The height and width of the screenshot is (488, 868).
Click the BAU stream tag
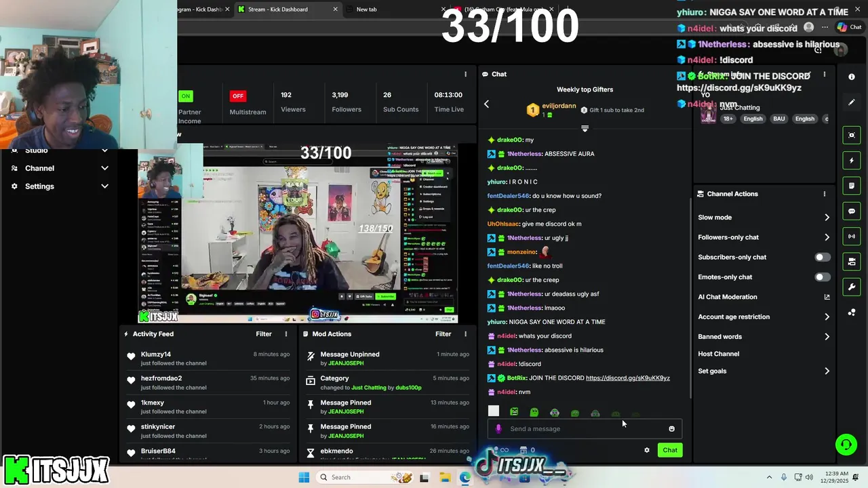tap(779, 119)
